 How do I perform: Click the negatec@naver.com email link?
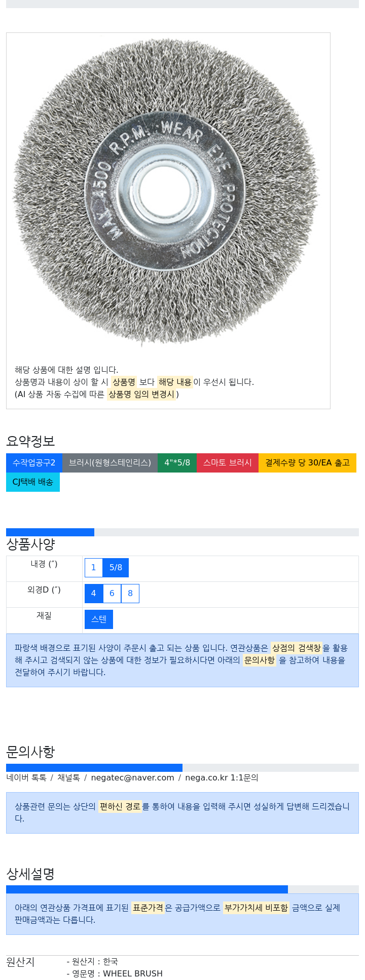click(132, 778)
